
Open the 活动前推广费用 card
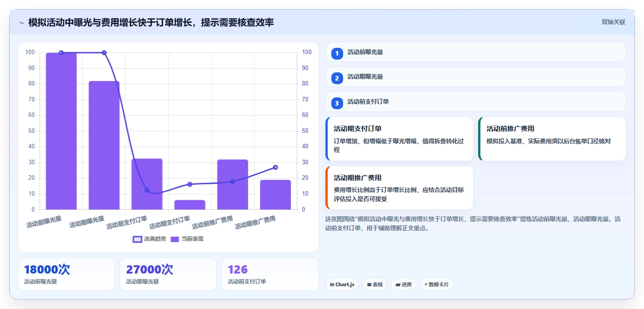(x=552, y=139)
